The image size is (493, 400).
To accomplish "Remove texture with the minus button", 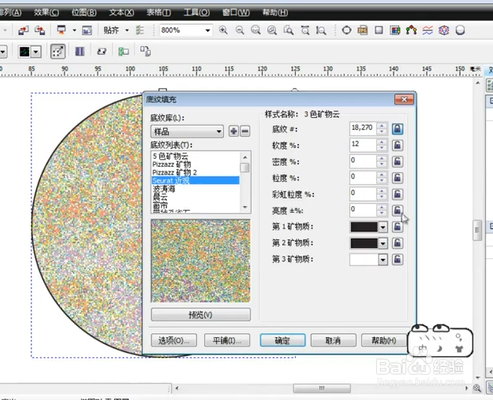I will (x=245, y=131).
